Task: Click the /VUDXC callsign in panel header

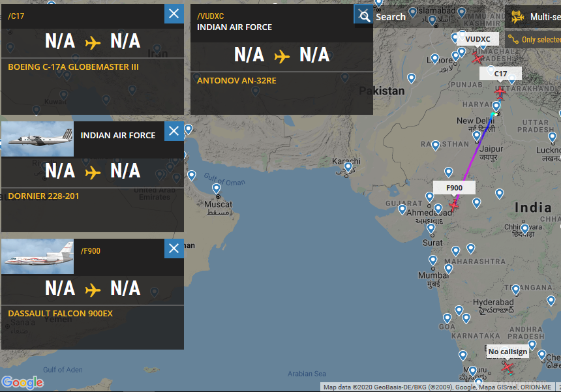Action: click(x=210, y=16)
